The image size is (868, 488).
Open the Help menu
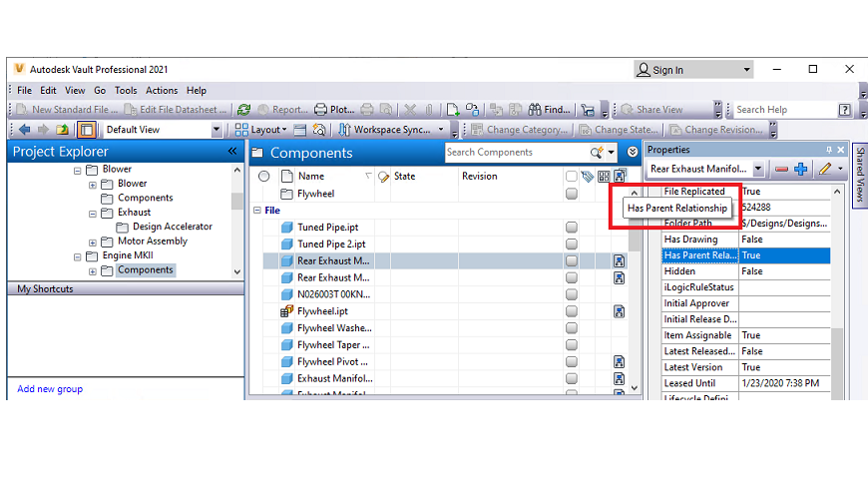tap(196, 90)
